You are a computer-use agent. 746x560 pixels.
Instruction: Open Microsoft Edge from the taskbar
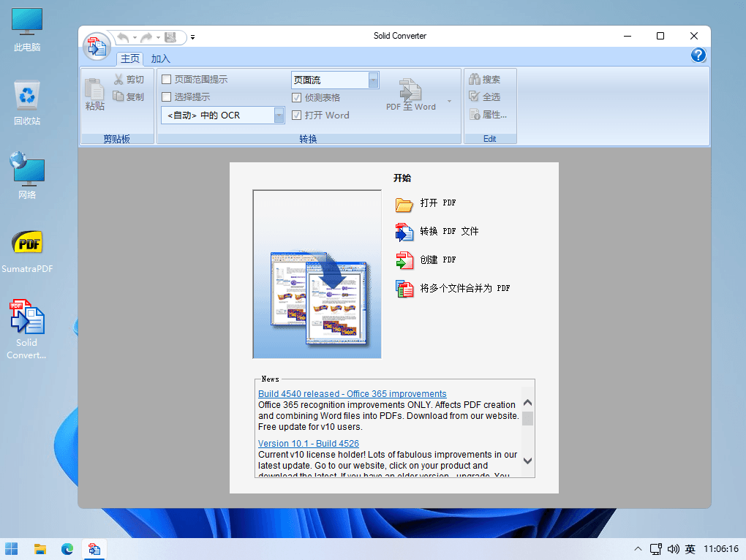(x=67, y=549)
